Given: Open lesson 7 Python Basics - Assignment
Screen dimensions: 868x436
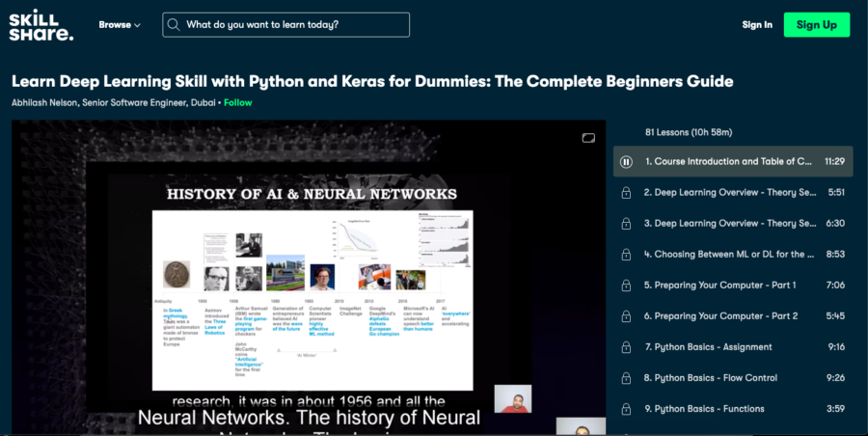Looking at the screenshot, I should pyautogui.click(x=733, y=347).
